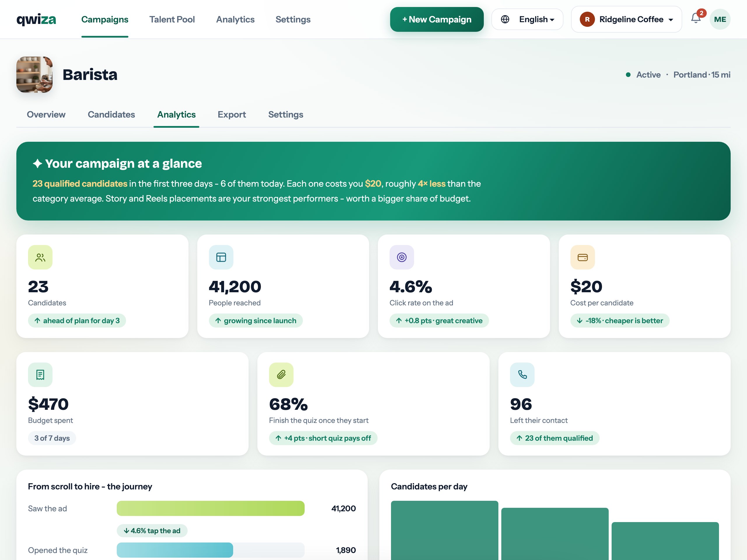Click the 'ahead of plan for day 3' badge

[77, 321]
